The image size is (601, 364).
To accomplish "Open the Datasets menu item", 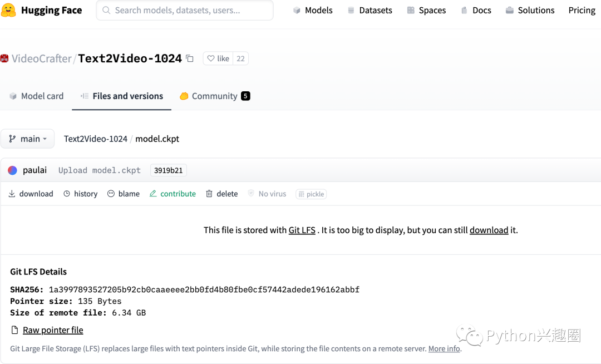I will [370, 11].
